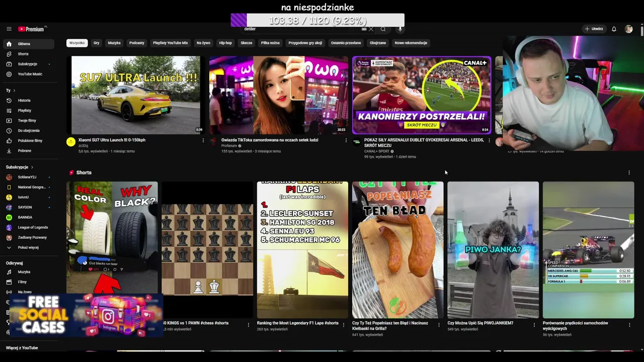Viewport: 644px width, 362px height.
Task: Open Twoje filmy in the sidebar
Action: pos(28,121)
